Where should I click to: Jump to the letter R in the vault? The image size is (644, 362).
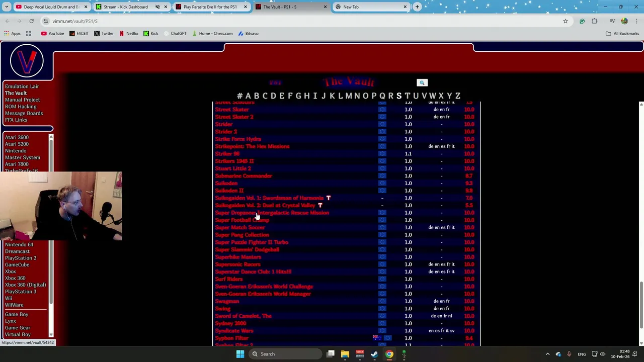[390, 96]
